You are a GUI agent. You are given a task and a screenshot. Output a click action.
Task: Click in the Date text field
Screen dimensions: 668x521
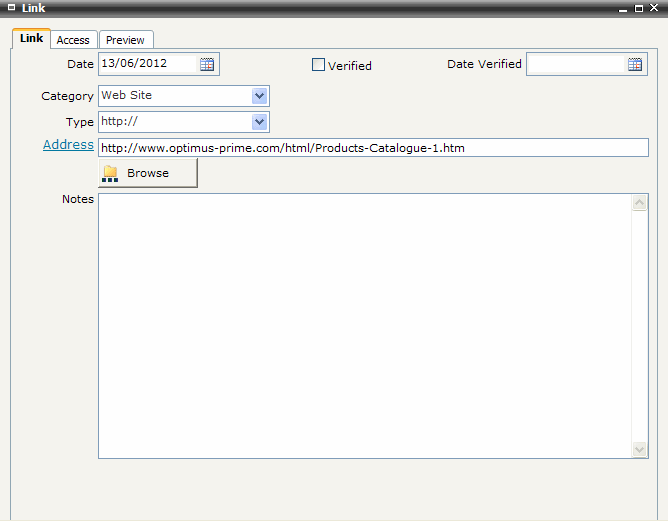[148, 65]
